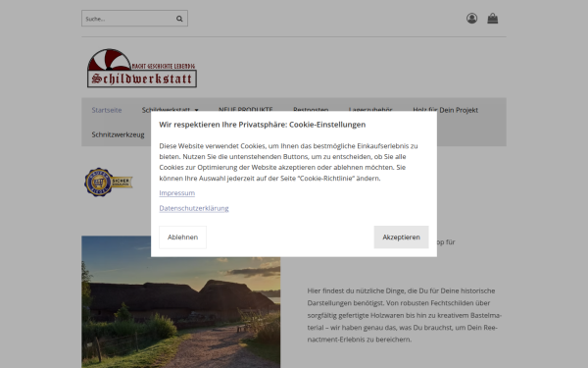
Task: Click paragraph starting 'Hier findest du nützliche'
Action: pyautogui.click(x=404, y=315)
